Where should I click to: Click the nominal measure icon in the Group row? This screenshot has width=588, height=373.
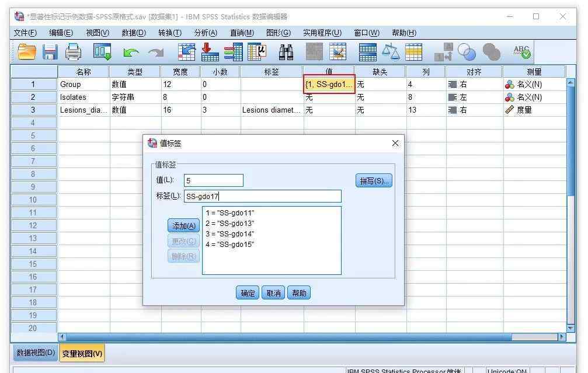510,85
